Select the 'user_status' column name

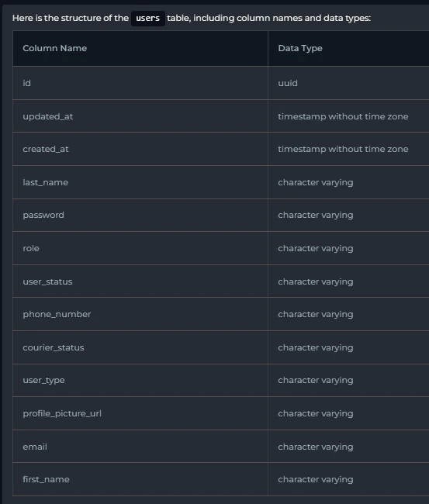click(x=47, y=281)
